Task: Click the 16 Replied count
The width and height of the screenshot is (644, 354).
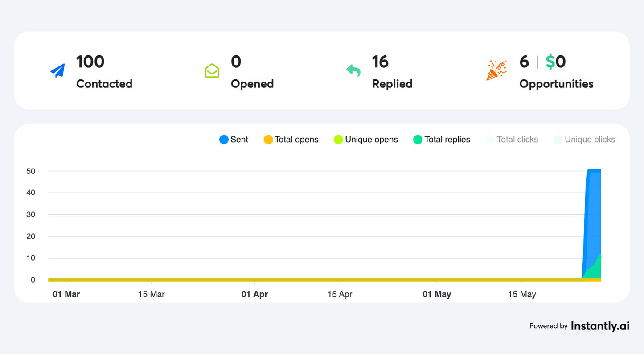Action: (x=380, y=62)
